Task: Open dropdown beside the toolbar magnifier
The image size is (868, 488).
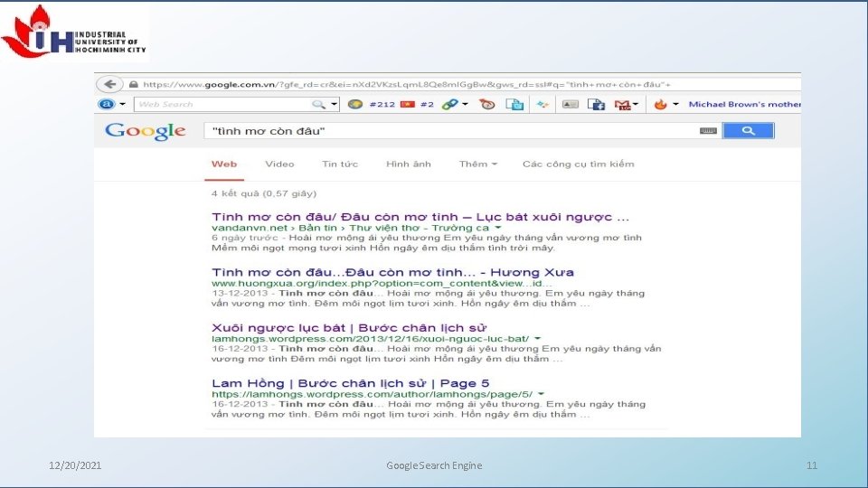Action: point(334,104)
